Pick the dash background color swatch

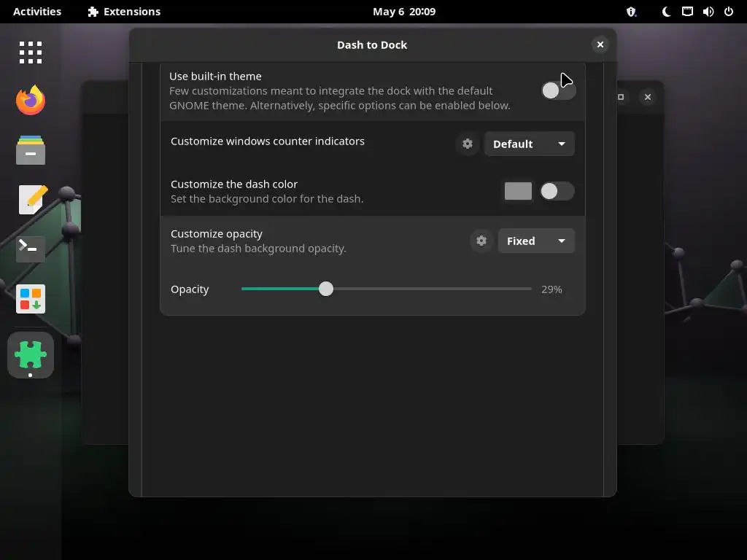(518, 192)
